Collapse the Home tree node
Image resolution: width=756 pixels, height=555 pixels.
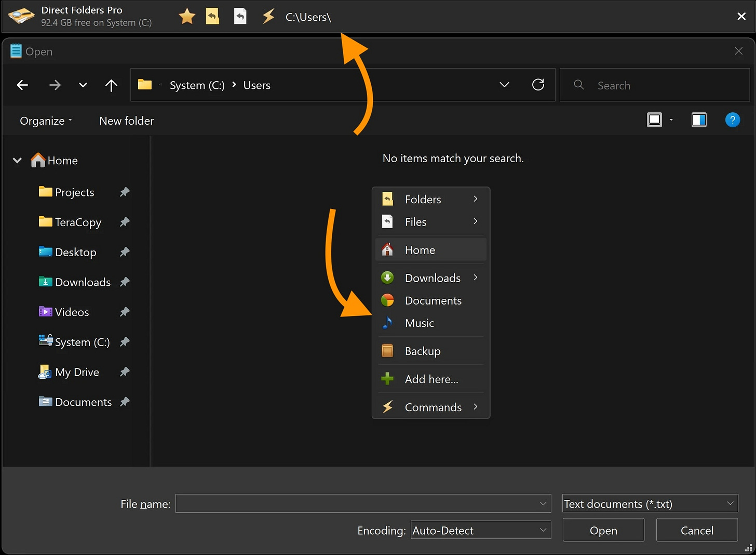tap(17, 161)
